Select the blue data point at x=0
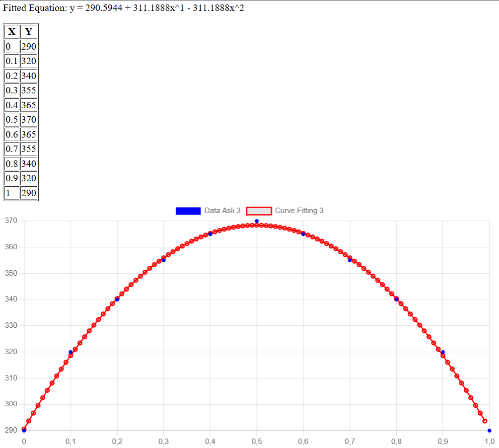This screenshot has height=448, width=499. [x=24, y=431]
